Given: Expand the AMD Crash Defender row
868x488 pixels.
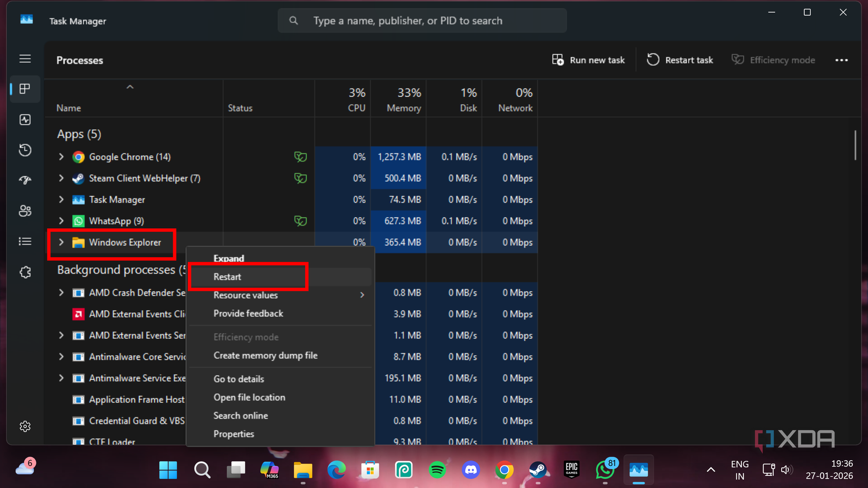Looking at the screenshot, I should 61,292.
